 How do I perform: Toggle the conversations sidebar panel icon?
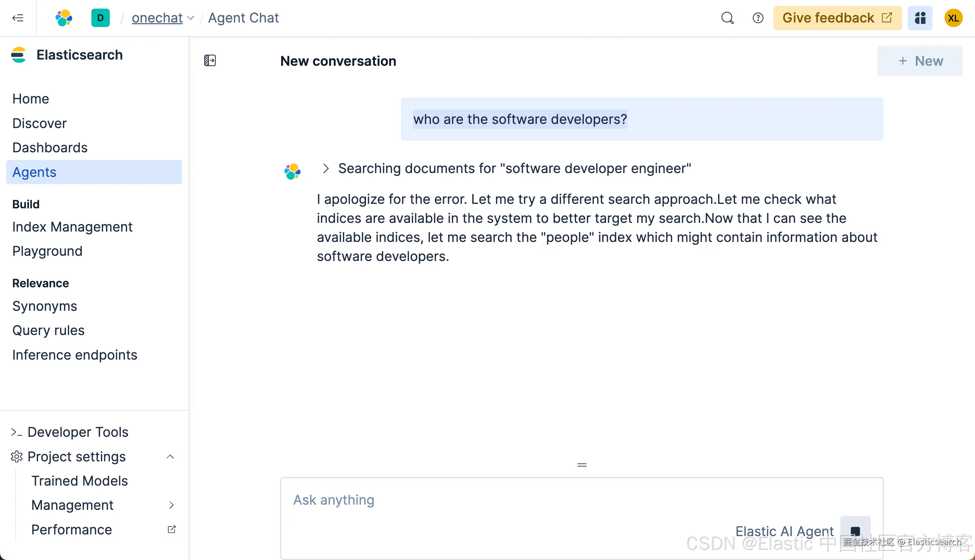click(x=210, y=60)
